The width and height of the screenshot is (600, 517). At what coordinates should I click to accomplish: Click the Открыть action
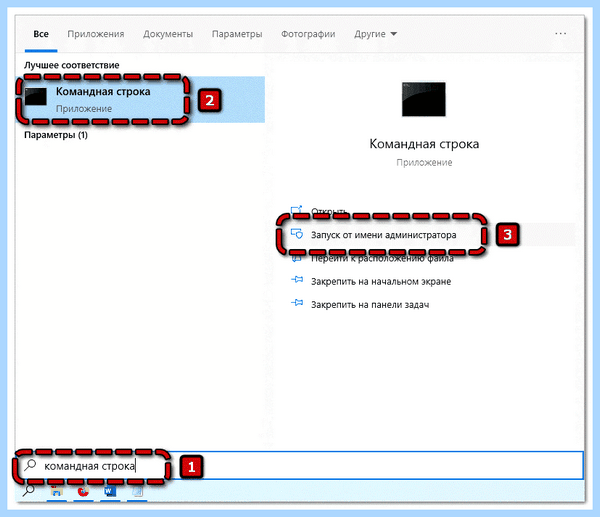329,211
